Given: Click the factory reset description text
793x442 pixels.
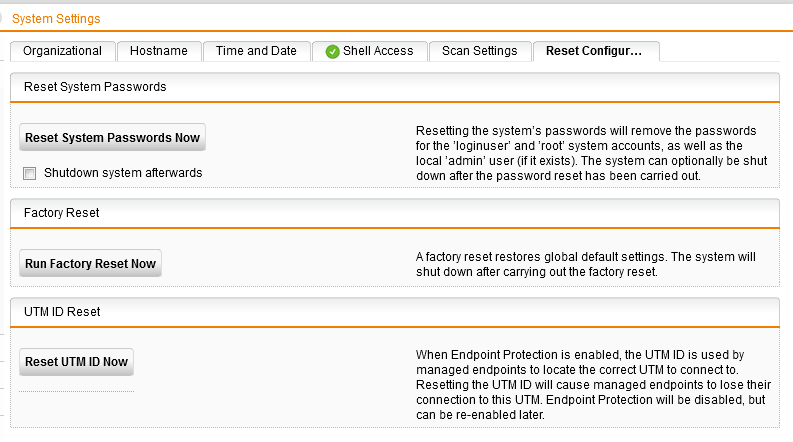Looking at the screenshot, I should point(585,264).
